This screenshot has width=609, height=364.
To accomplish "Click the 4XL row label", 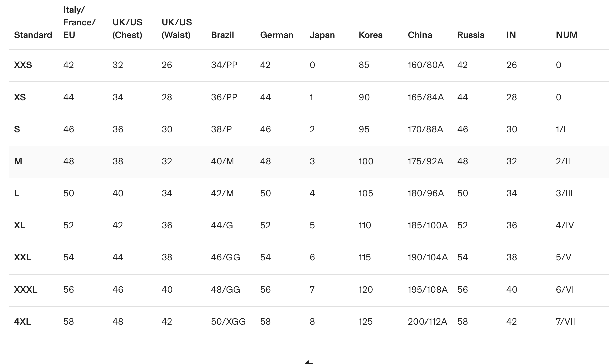I will point(22,322).
